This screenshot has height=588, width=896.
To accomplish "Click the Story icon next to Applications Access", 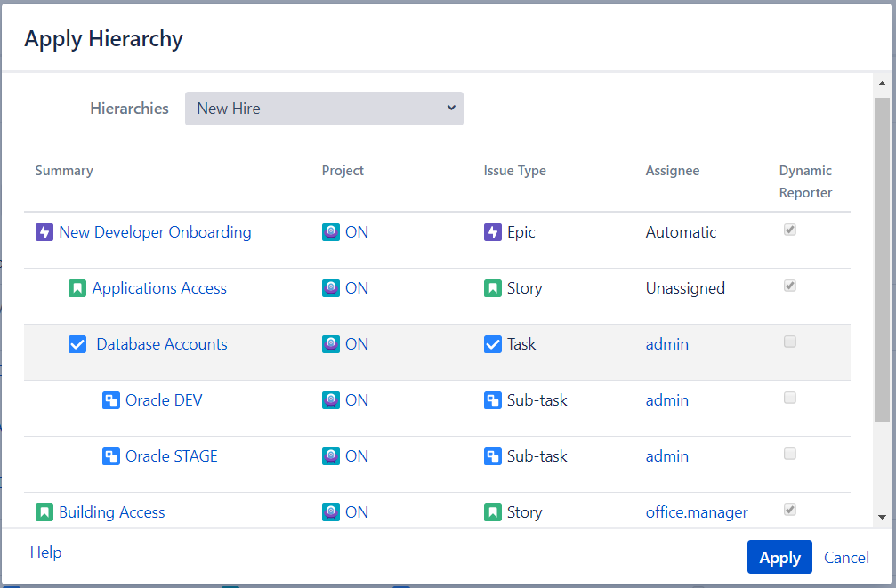I will (x=77, y=288).
